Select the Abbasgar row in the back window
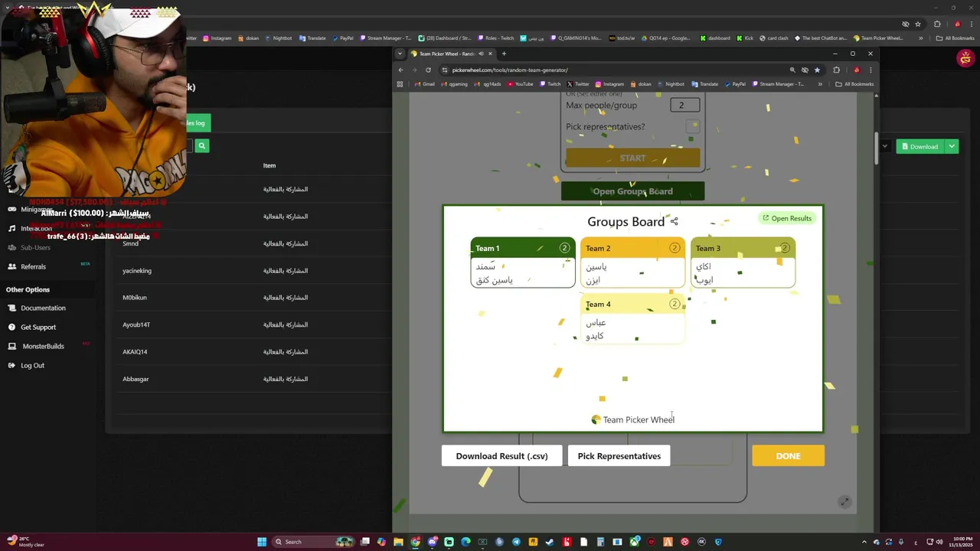The image size is (980, 551). pos(253,379)
